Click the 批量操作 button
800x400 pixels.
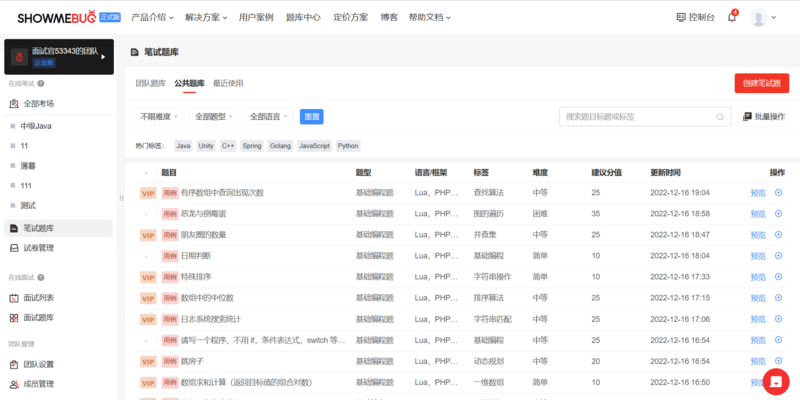click(763, 117)
